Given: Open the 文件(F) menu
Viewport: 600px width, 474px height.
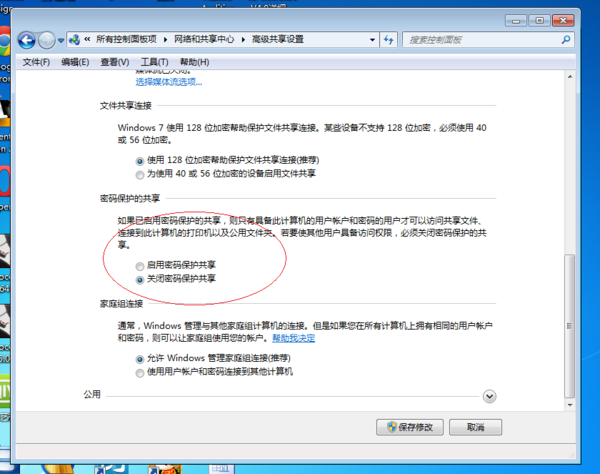Looking at the screenshot, I should [36, 62].
